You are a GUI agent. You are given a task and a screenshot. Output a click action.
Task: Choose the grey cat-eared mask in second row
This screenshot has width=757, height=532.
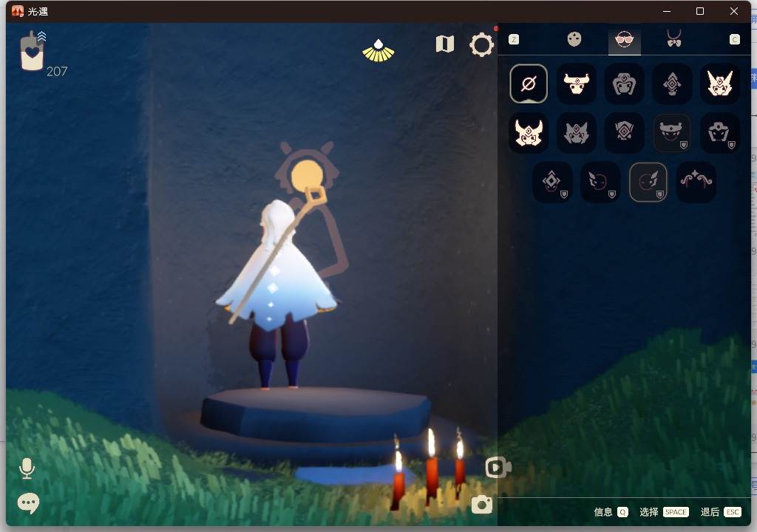(x=576, y=132)
